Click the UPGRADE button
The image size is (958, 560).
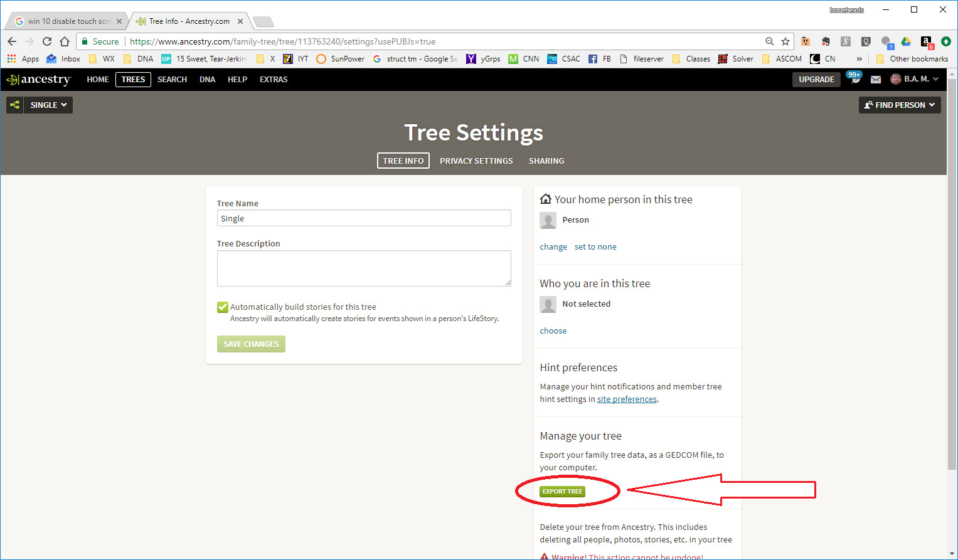coord(816,80)
